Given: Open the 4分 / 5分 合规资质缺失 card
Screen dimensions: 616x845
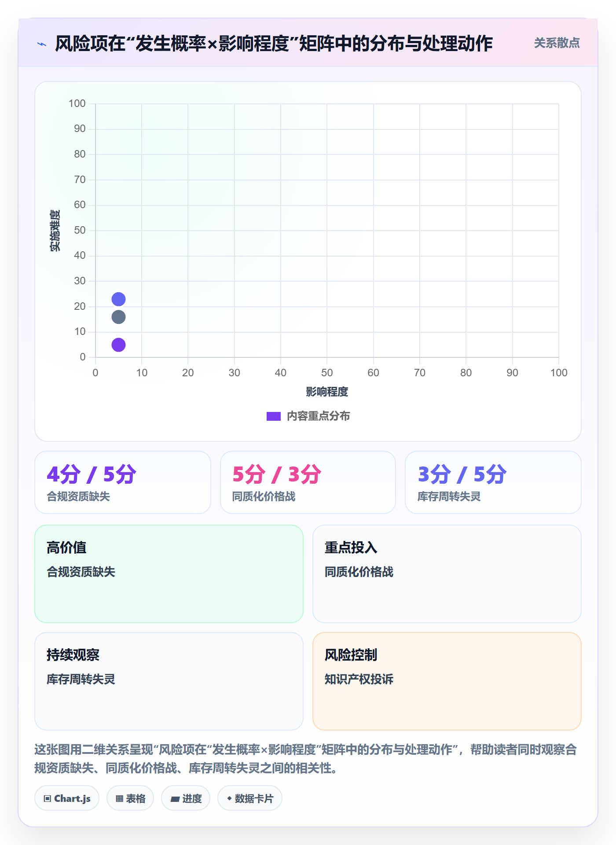Looking at the screenshot, I should [x=123, y=482].
